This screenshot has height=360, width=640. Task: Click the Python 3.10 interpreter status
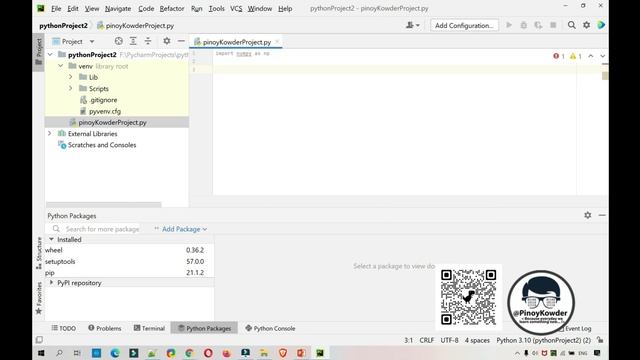pos(543,340)
